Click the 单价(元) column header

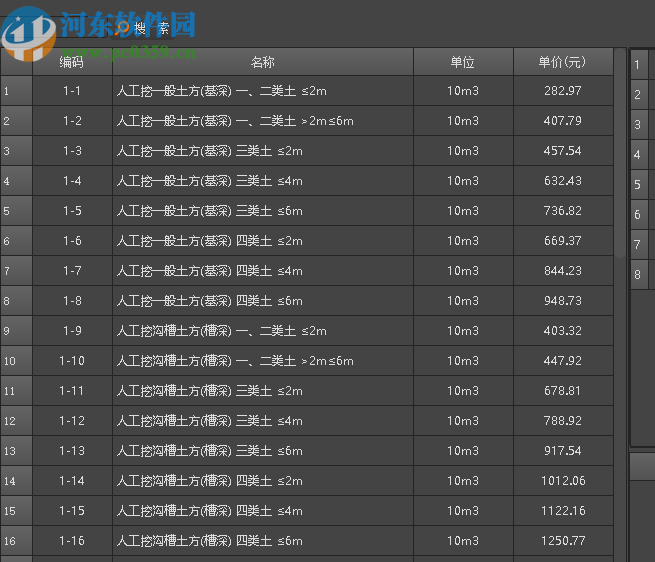coord(563,62)
